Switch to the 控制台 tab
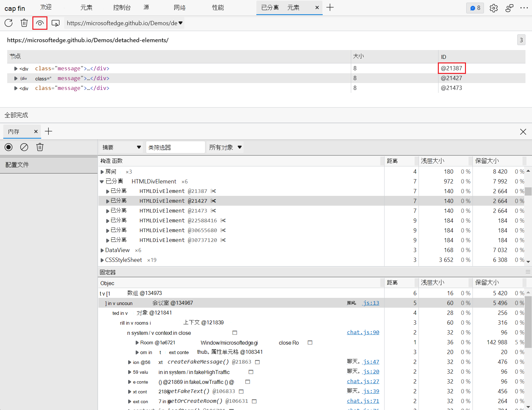The image size is (532, 410). pyautogui.click(x=122, y=8)
